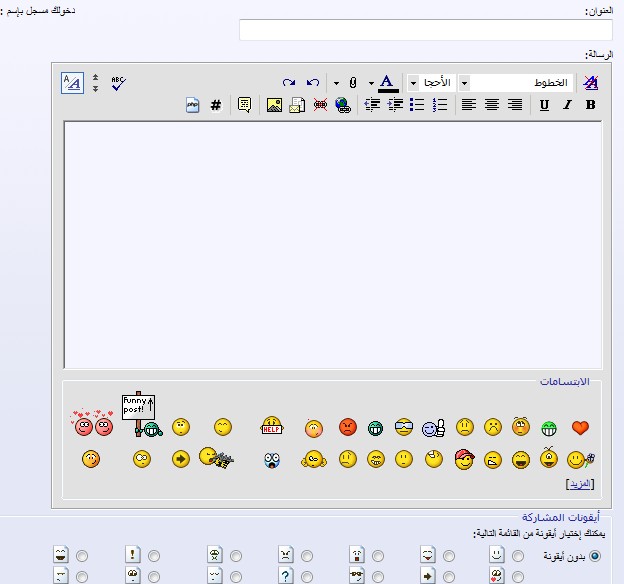This screenshot has height=584, width=624.
Task: Expand the attachment paperclip dropdown arrow
Action: pos(336,83)
